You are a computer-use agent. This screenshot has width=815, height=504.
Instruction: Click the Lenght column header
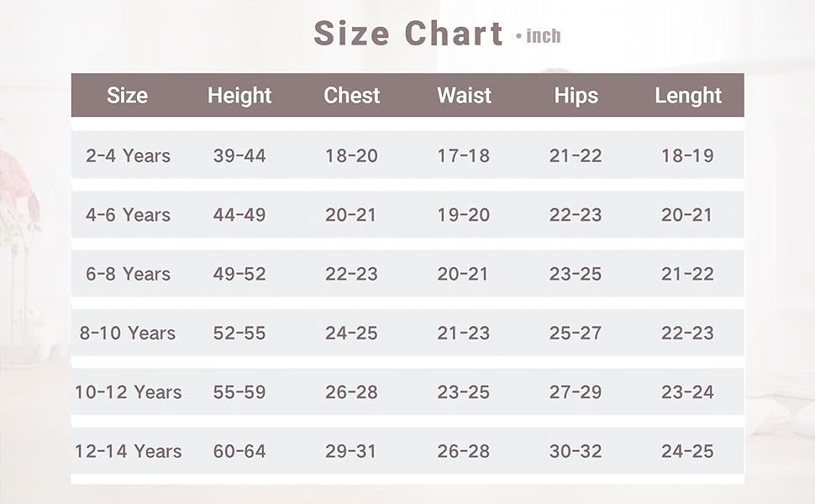pos(688,96)
